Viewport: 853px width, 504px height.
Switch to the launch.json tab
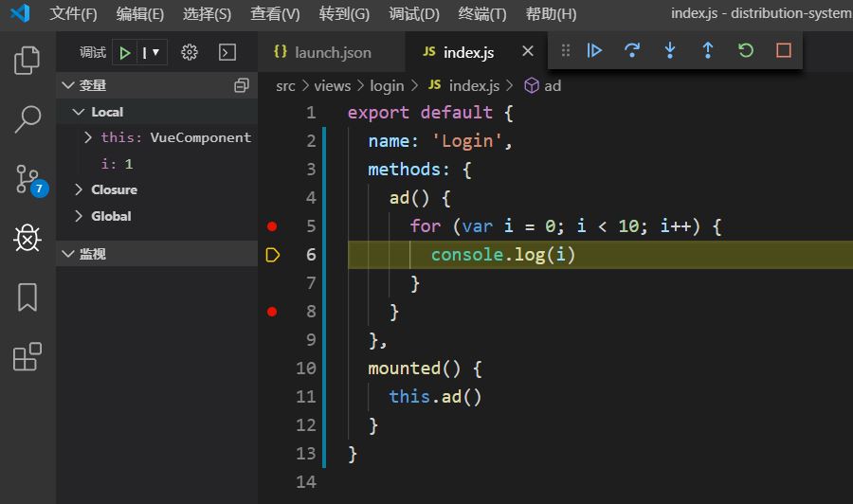(332, 52)
